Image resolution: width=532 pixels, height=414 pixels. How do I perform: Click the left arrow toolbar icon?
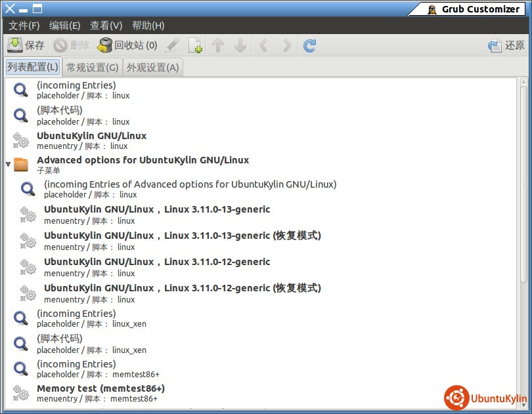264,45
